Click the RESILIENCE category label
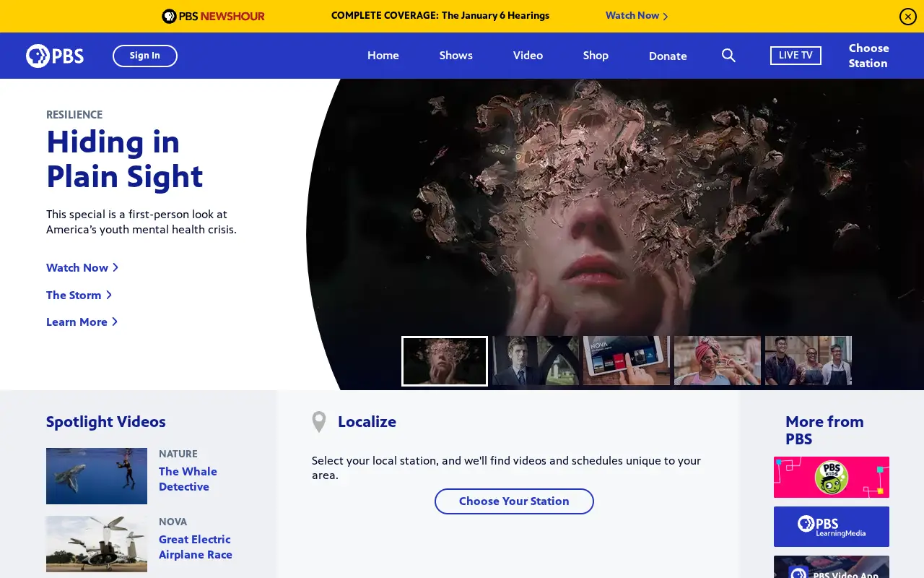 (74, 115)
